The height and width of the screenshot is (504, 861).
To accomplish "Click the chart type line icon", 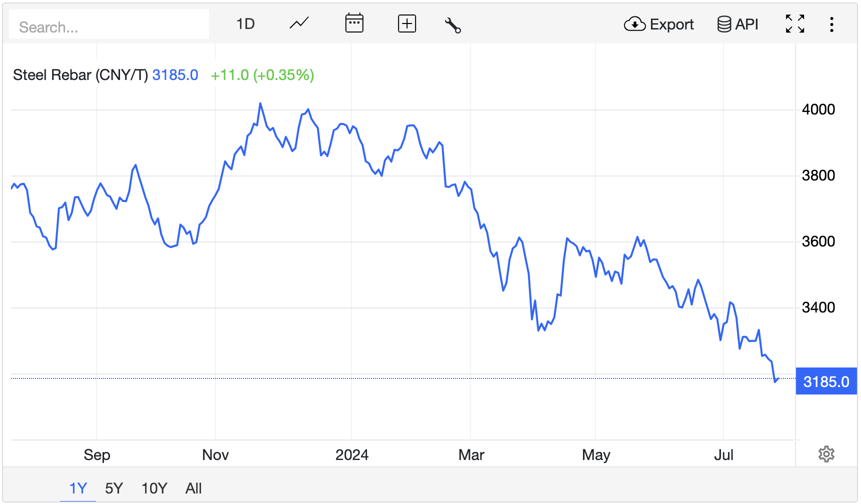I will (299, 23).
